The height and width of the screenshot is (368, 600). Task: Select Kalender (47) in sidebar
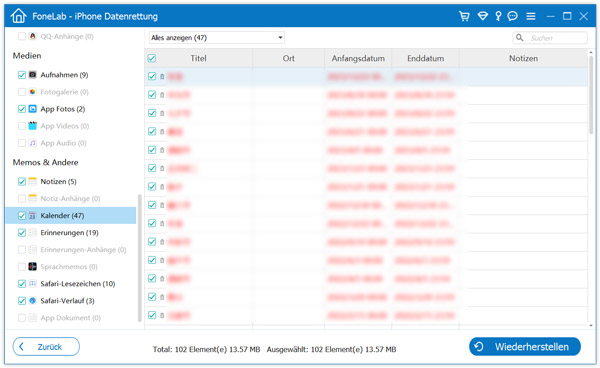coord(71,216)
